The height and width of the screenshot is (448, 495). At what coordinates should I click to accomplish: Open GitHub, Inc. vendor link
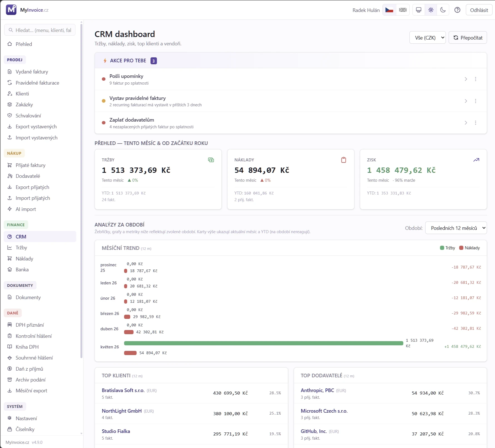point(314,431)
